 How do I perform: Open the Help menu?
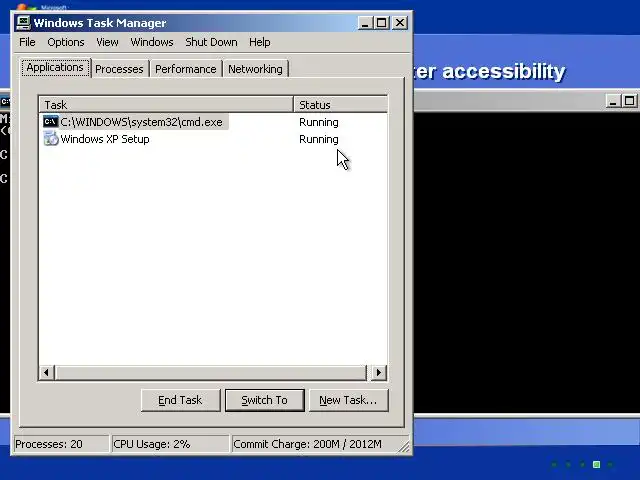point(260,42)
